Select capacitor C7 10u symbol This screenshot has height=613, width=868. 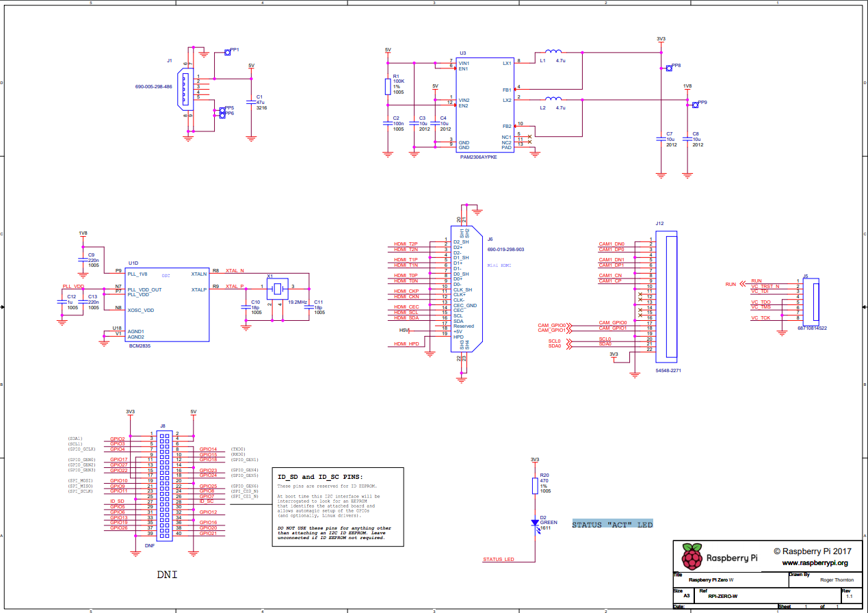coord(661,139)
